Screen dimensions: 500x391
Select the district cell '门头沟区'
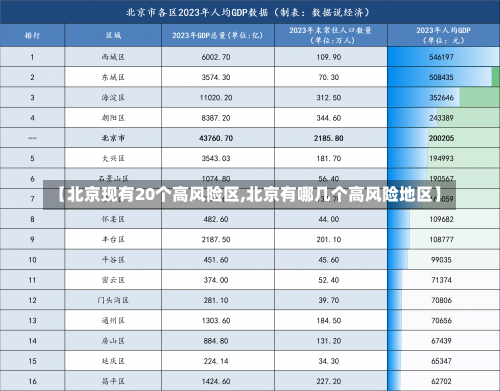(x=113, y=300)
